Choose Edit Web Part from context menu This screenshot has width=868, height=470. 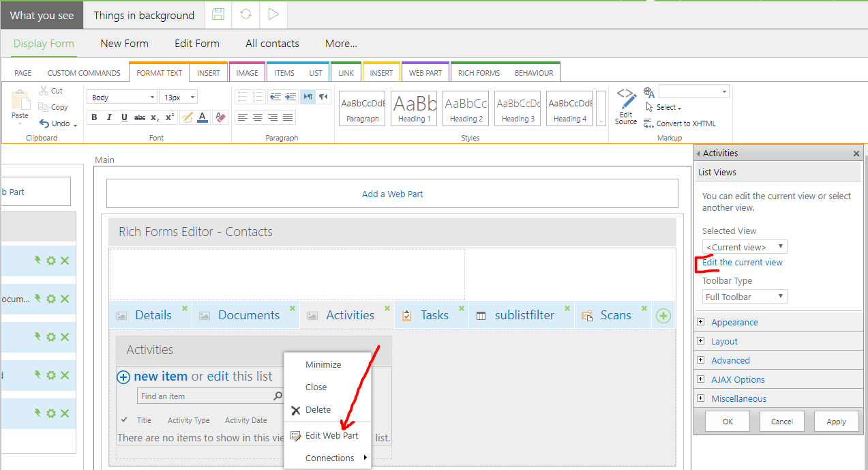click(331, 436)
